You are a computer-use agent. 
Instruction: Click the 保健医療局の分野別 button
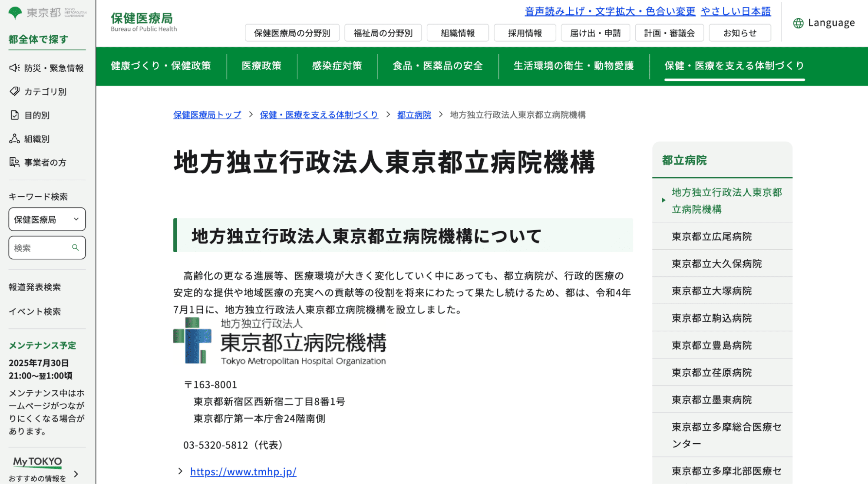pyautogui.click(x=292, y=33)
